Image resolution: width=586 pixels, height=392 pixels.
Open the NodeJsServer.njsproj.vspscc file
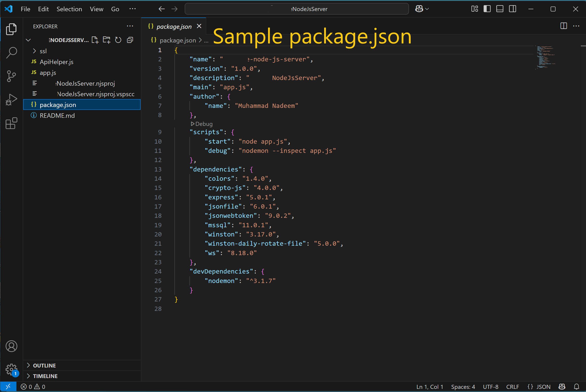coord(96,94)
